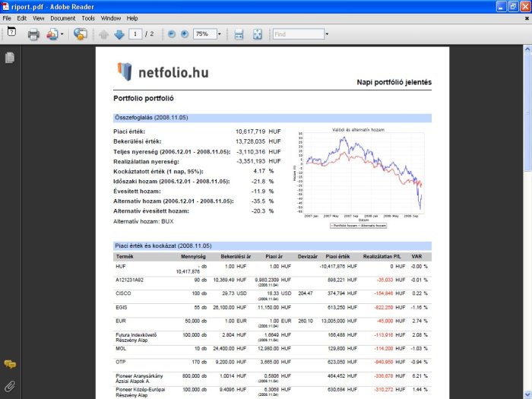Click the 'MOL' table row name
Screen dimensions: 532x399
[121, 348]
